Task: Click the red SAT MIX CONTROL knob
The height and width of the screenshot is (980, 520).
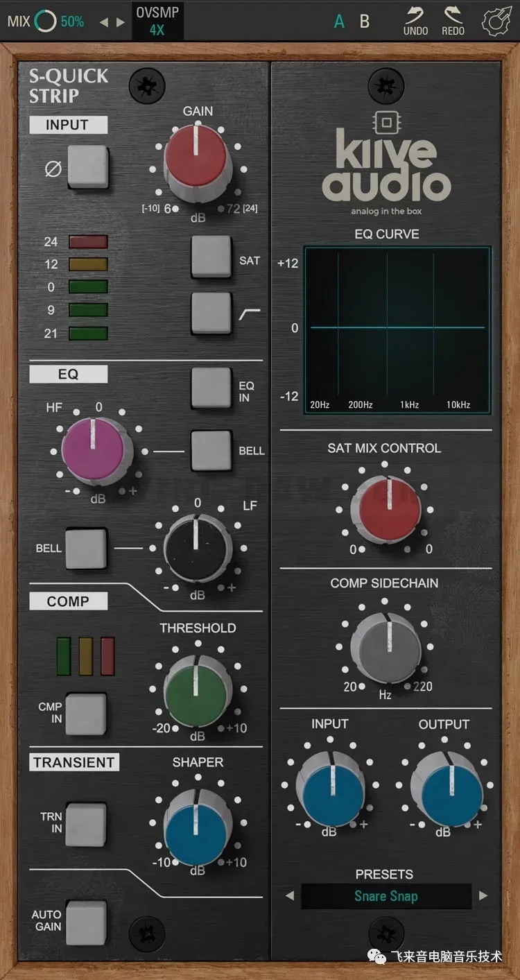Action: pyautogui.click(x=385, y=508)
